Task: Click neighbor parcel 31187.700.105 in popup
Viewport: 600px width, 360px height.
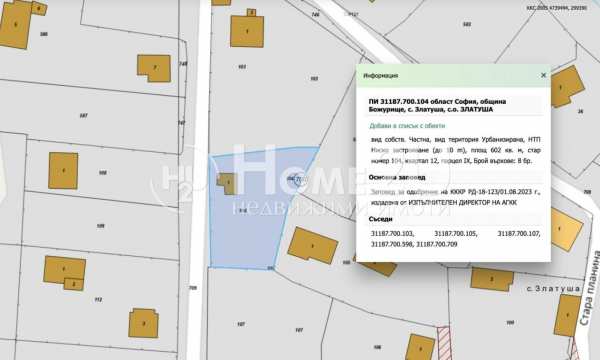Action: click(455, 233)
